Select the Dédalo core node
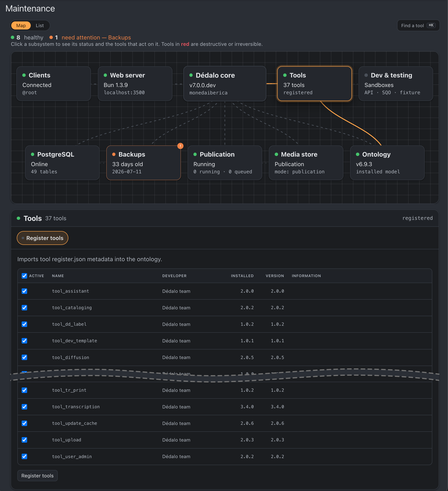Screen dimensions: 448x491 (x=224, y=84)
